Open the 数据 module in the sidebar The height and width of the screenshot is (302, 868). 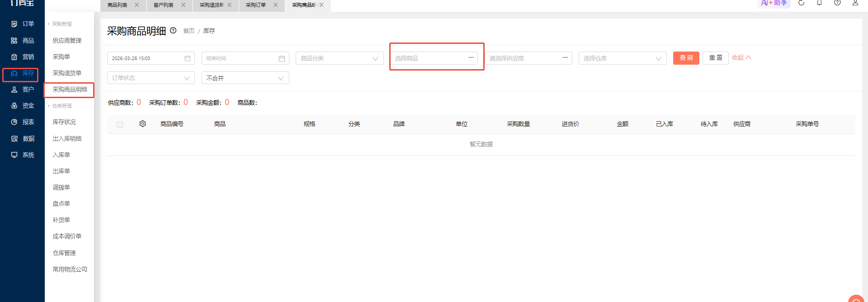pos(22,139)
